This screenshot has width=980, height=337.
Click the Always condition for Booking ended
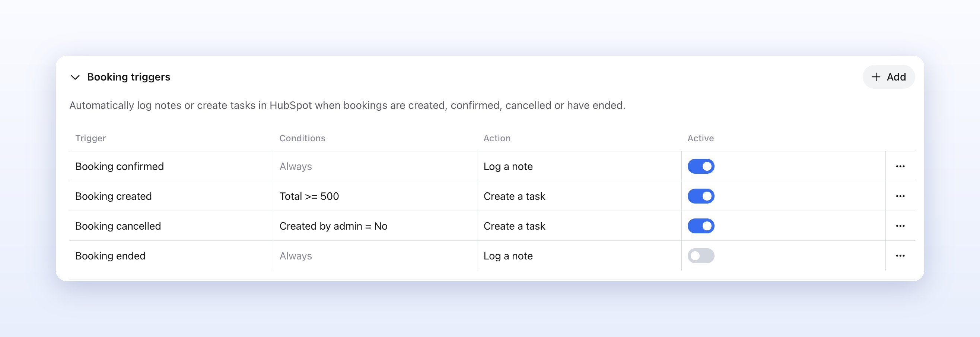click(296, 256)
